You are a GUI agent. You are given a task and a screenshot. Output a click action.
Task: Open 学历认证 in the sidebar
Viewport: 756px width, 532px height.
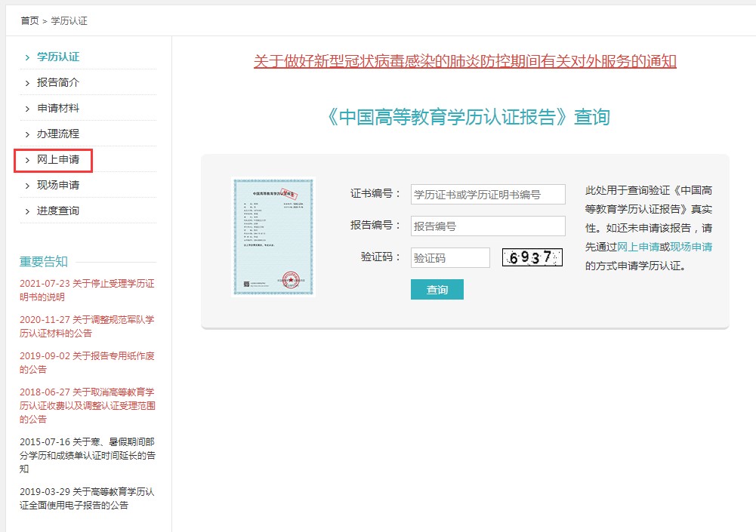tap(58, 57)
